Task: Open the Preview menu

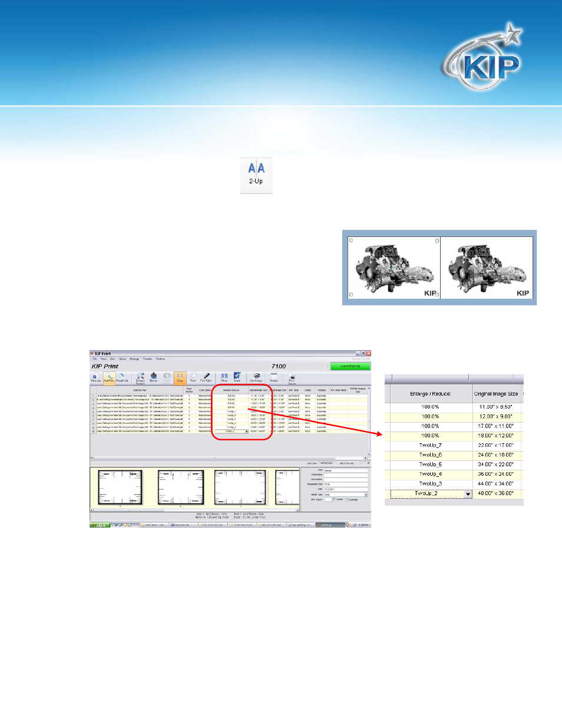Action: 160,359
